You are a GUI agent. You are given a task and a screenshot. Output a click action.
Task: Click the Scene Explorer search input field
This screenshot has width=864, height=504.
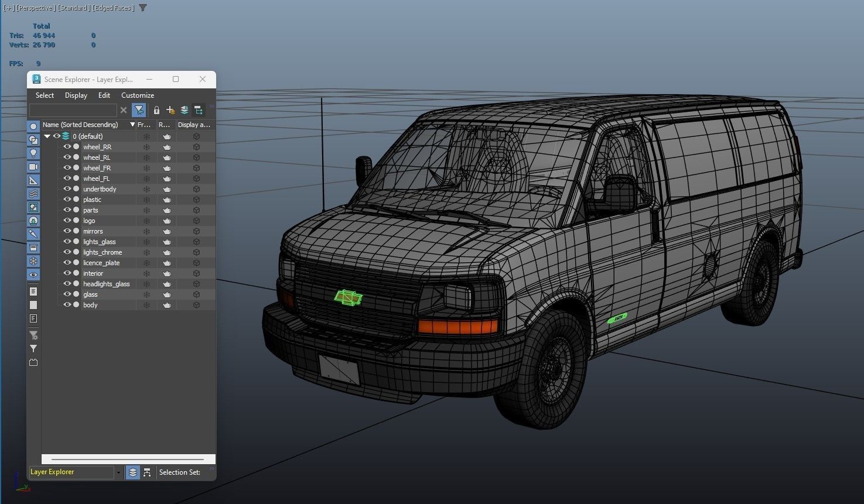(x=73, y=110)
